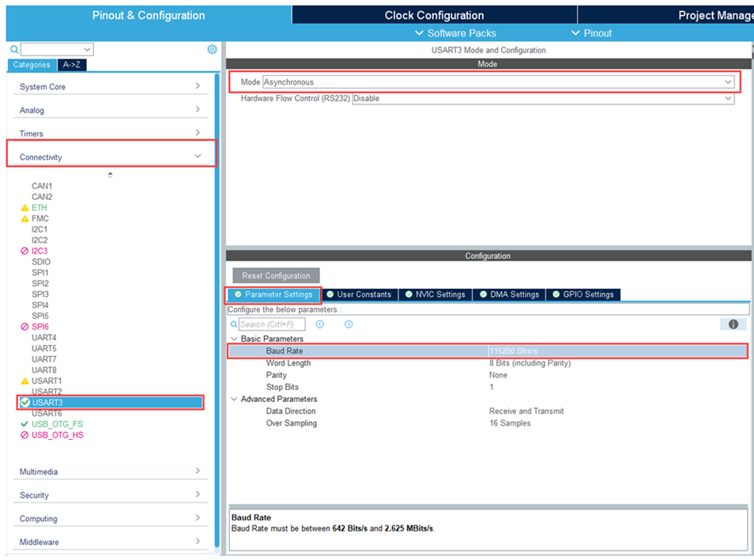This screenshot has height=560, width=754.
Task: Open the Clock Configuration tab
Action: tap(434, 15)
